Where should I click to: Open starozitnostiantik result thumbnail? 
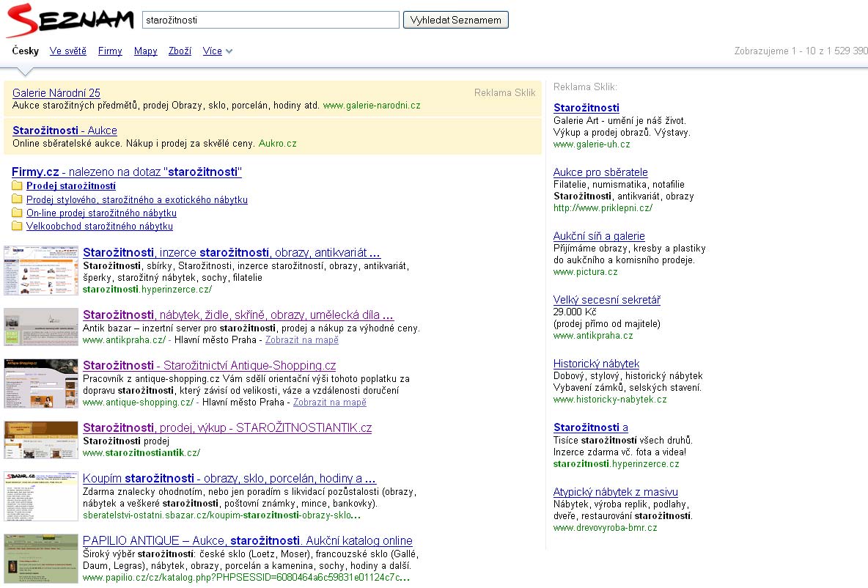point(41,440)
